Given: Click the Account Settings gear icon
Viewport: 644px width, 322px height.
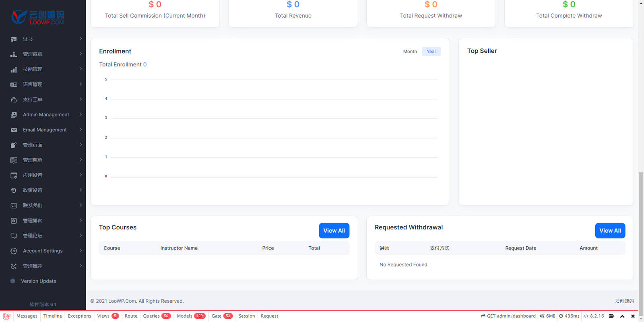Looking at the screenshot, I should (14, 251).
